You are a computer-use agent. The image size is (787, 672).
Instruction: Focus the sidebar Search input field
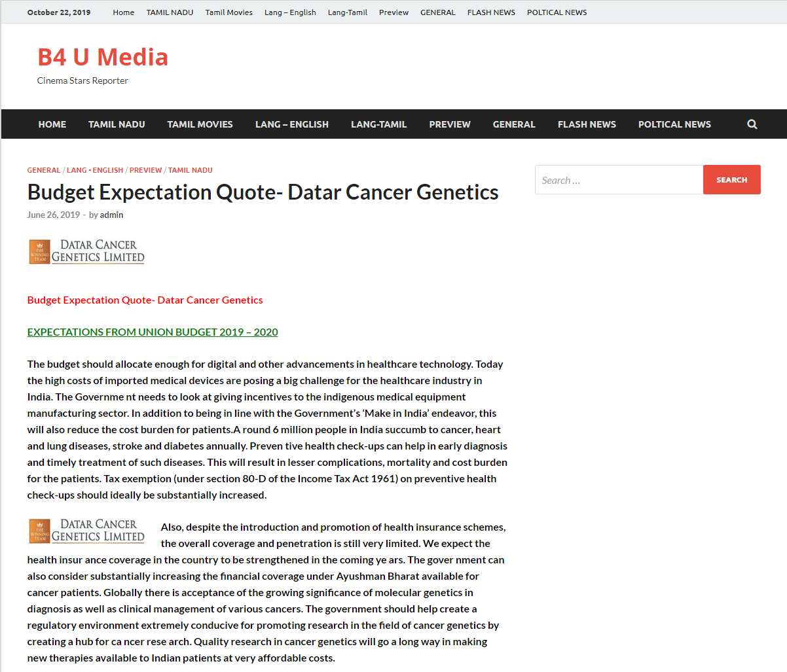(619, 180)
